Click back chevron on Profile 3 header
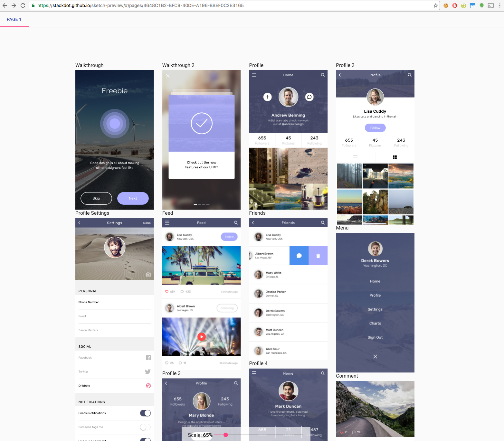The height and width of the screenshot is (441, 504). pos(166,383)
